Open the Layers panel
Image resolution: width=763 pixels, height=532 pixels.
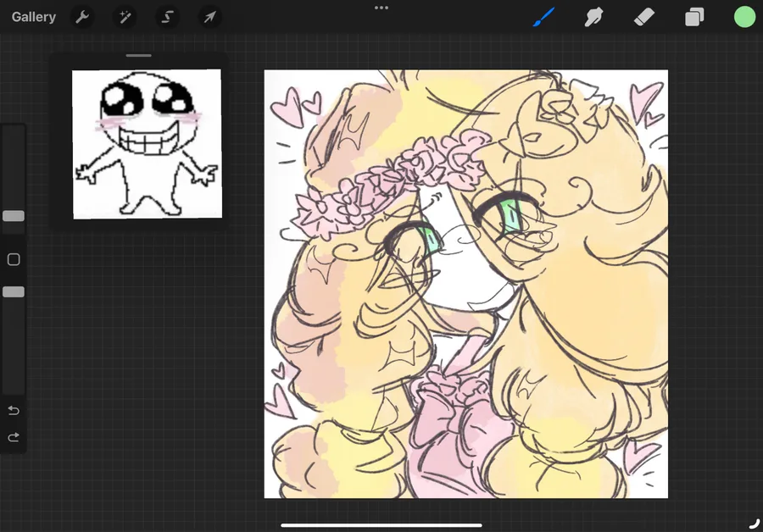[694, 18]
